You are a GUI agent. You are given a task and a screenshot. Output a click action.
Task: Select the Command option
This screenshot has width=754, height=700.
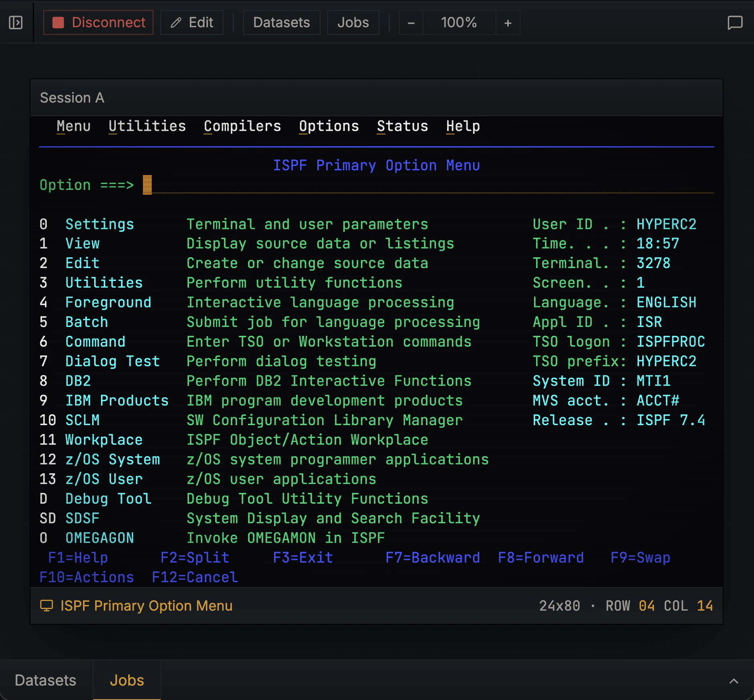[95, 342]
